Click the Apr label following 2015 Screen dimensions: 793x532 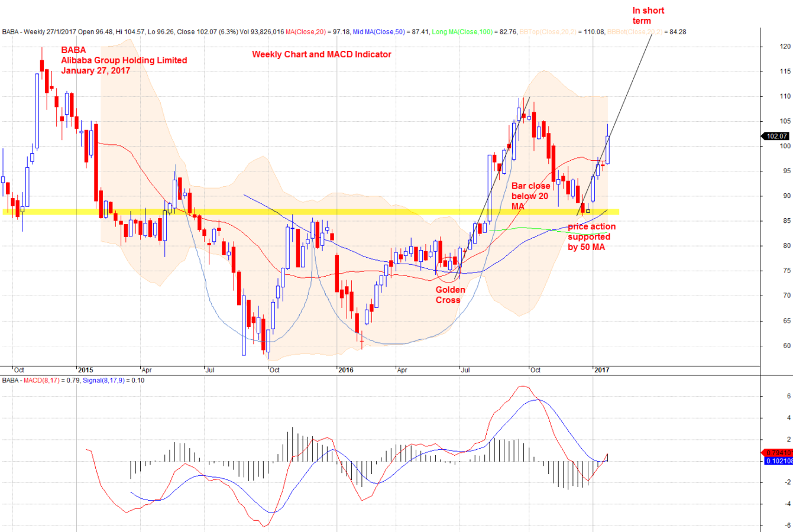click(x=147, y=370)
